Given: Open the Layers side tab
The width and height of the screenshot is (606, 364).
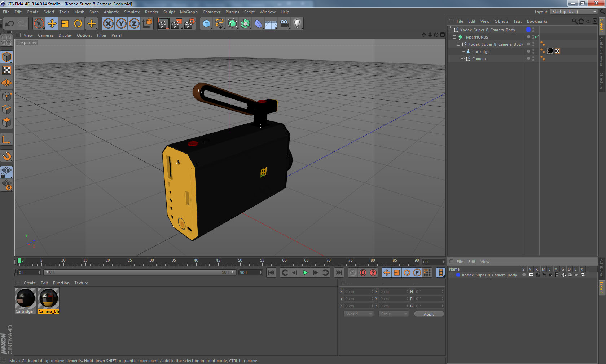Looking at the screenshot, I should (x=602, y=288).
